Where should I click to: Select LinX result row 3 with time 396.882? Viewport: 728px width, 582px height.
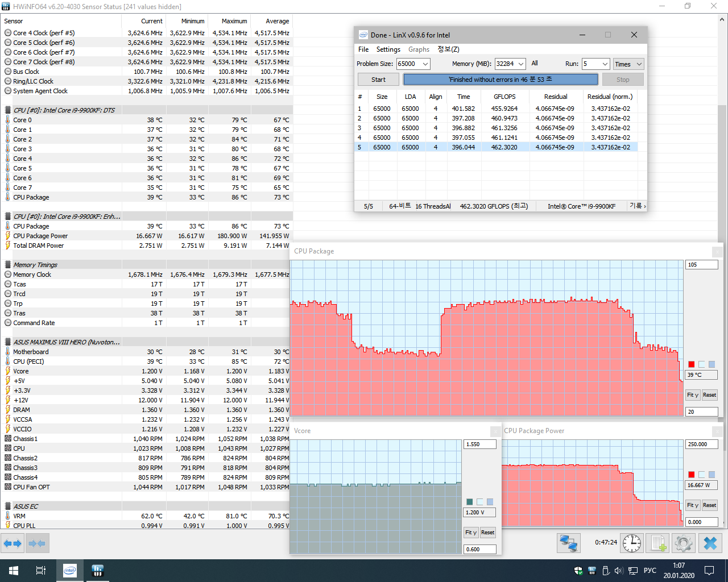pos(497,128)
